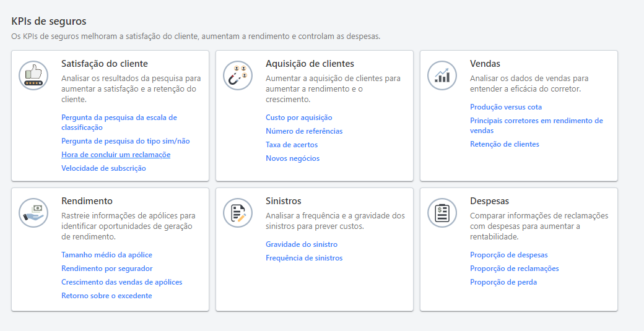Image resolution: width=644 pixels, height=331 pixels.
Task: Click the Proporção de perda link
Action: coord(503,282)
